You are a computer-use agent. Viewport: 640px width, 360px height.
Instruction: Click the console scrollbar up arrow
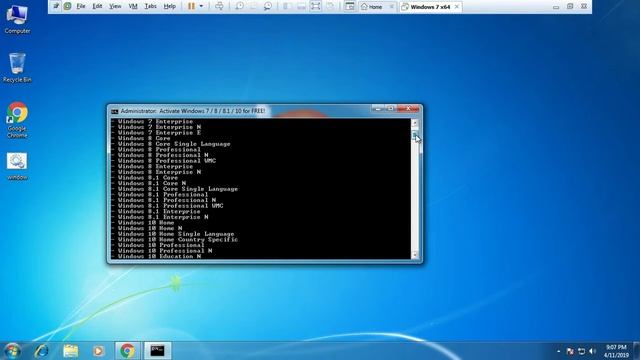(x=415, y=122)
